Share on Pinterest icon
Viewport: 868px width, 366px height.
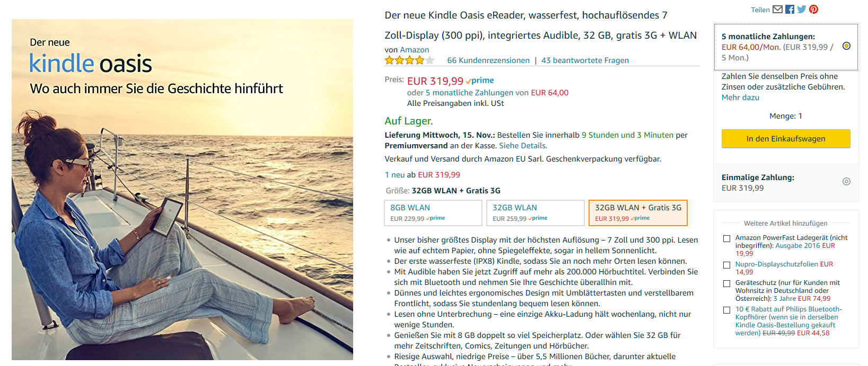[813, 9]
